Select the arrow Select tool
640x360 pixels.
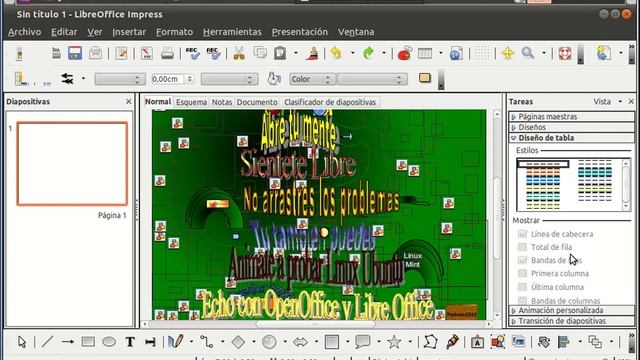pos(22,342)
